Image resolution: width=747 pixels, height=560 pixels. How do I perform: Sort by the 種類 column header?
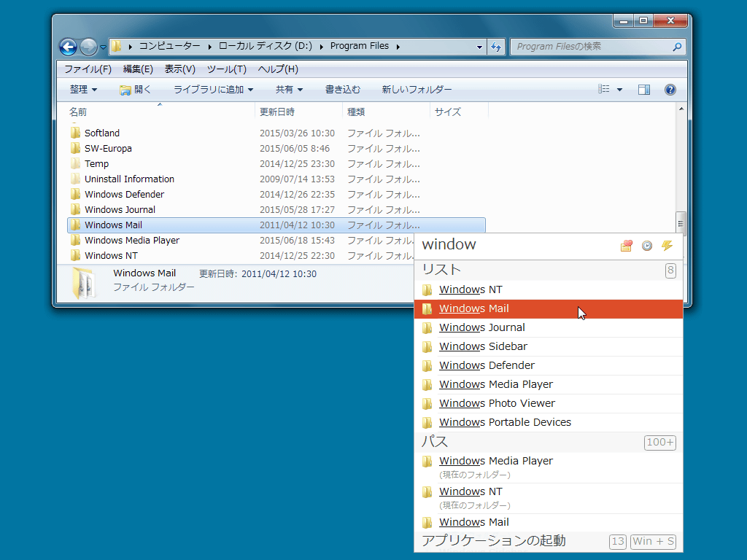[387, 112]
